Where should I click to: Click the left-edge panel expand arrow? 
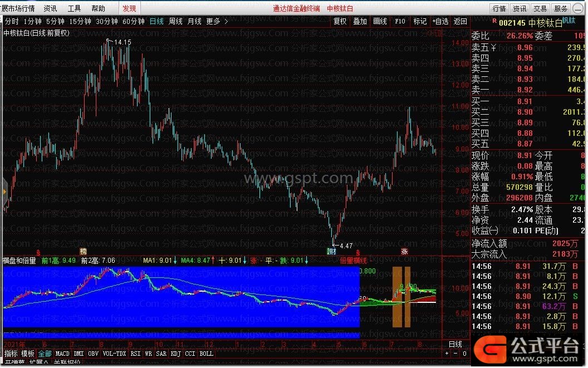[4, 192]
